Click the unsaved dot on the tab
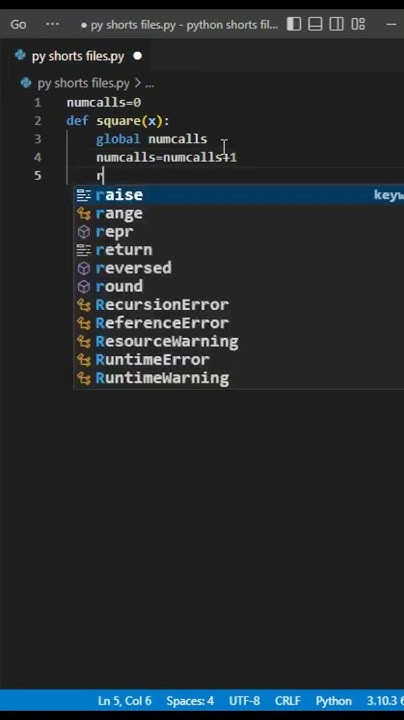The width and height of the screenshot is (404, 720). [137, 56]
